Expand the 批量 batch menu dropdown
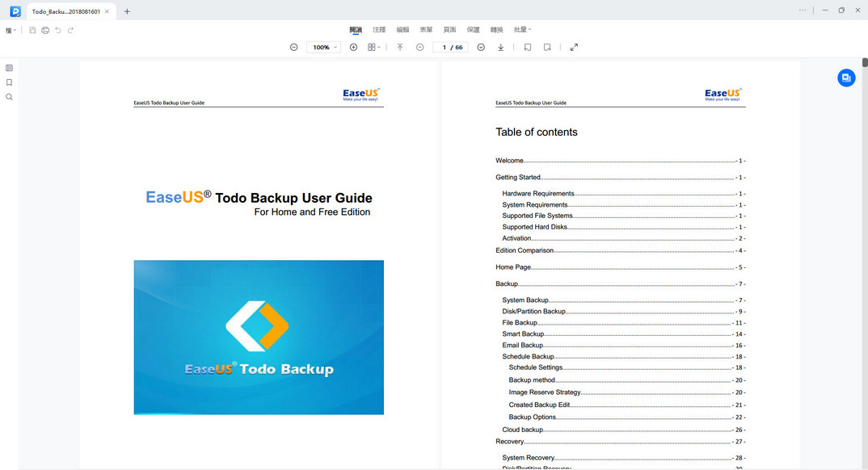 (x=522, y=29)
